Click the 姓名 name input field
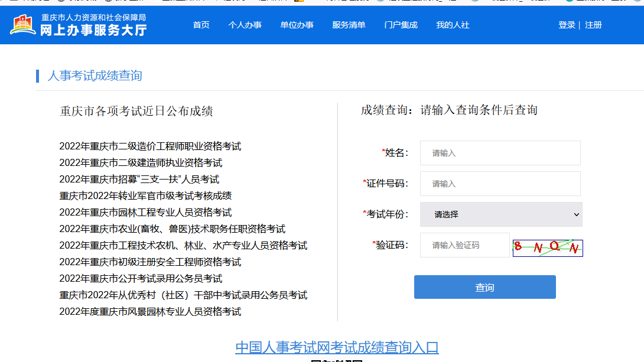Image resolution: width=644 pixels, height=362 pixels. [500, 152]
